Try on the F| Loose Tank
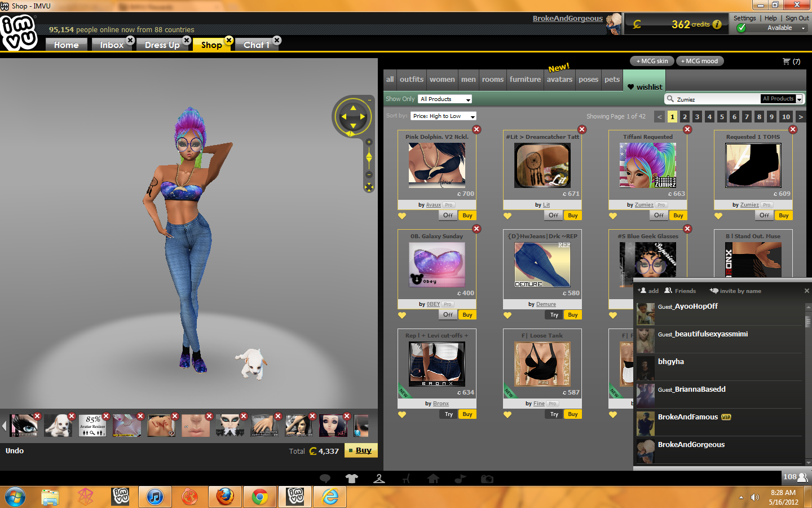812x508 pixels. 554,414
